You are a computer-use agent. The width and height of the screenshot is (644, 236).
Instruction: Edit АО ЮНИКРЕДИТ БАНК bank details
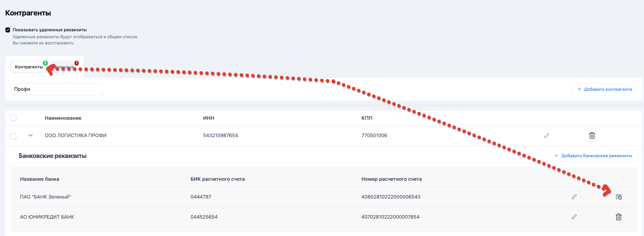pos(574,217)
